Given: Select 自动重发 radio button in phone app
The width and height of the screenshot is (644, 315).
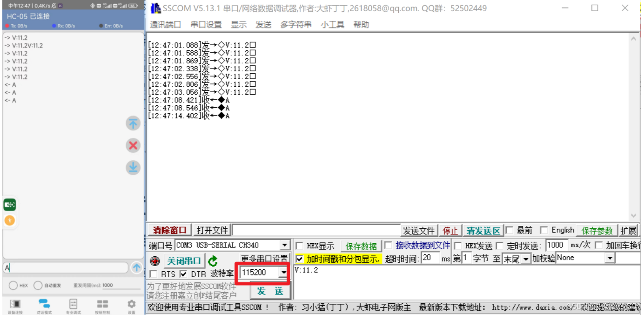Looking at the screenshot, I should coord(38,286).
